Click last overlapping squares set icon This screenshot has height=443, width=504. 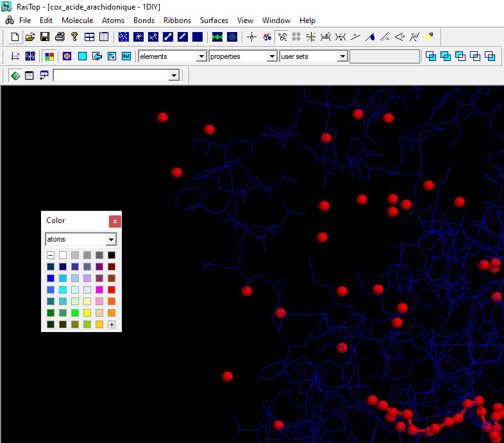pos(490,56)
